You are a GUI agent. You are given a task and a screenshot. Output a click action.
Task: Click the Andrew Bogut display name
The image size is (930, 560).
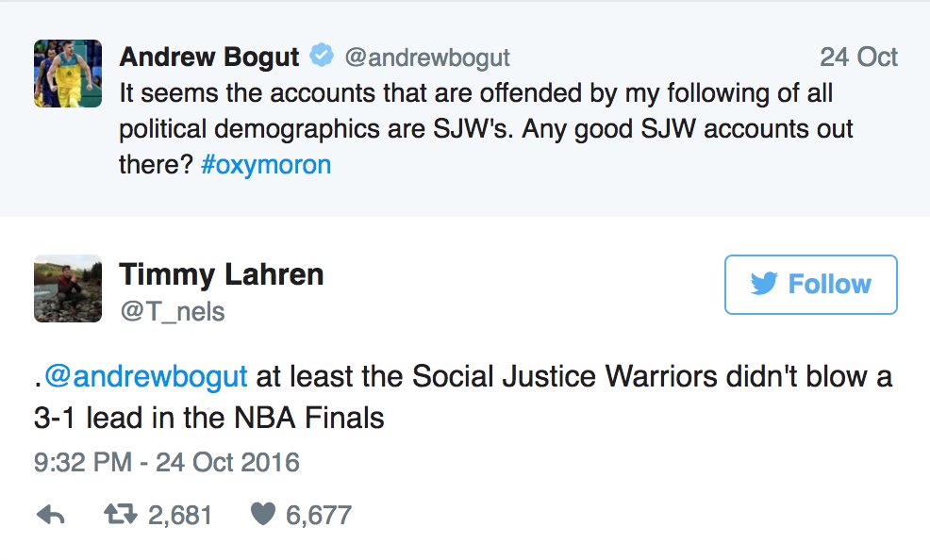(209, 57)
